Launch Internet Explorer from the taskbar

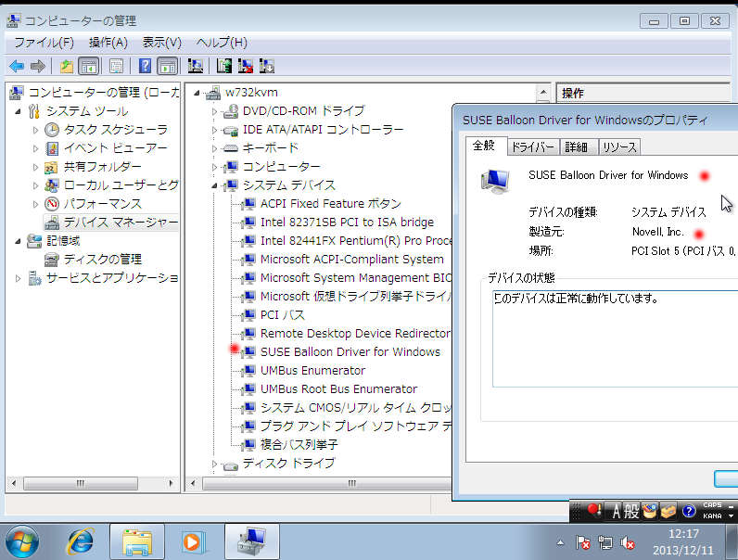[81, 541]
